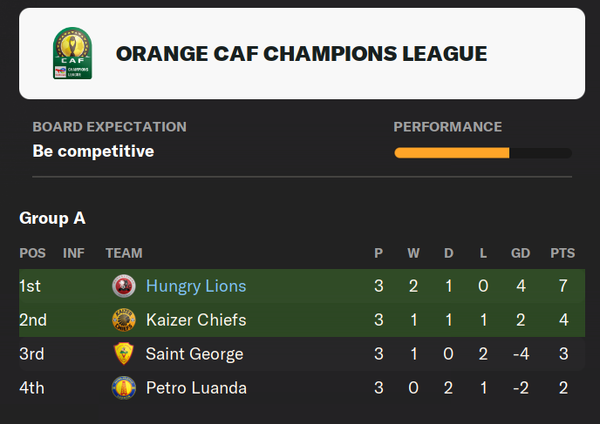The height and width of the screenshot is (424, 600).
Task: Open the Kaizer Chiefs team name
Action: point(196,320)
